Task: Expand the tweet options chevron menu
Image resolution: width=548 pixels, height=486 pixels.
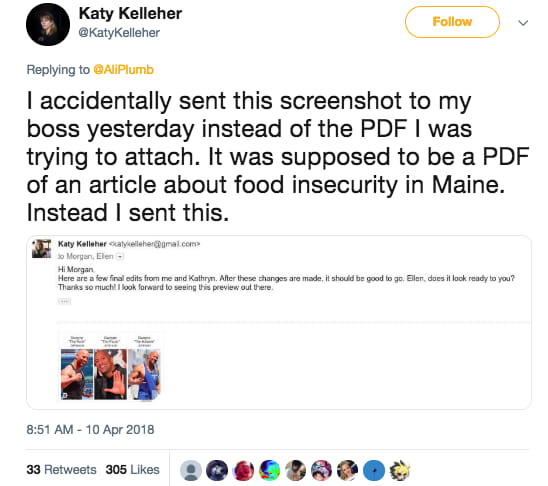Action: click(x=523, y=23)
